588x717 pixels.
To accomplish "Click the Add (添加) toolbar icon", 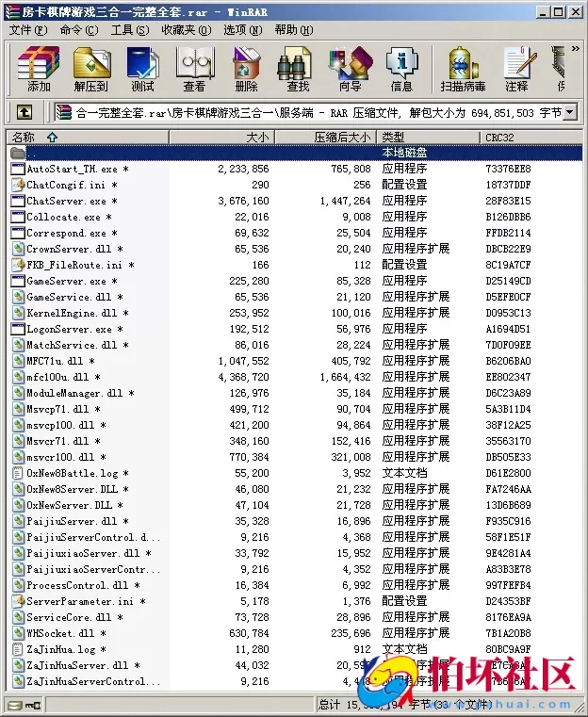I will tap(39, 68).
